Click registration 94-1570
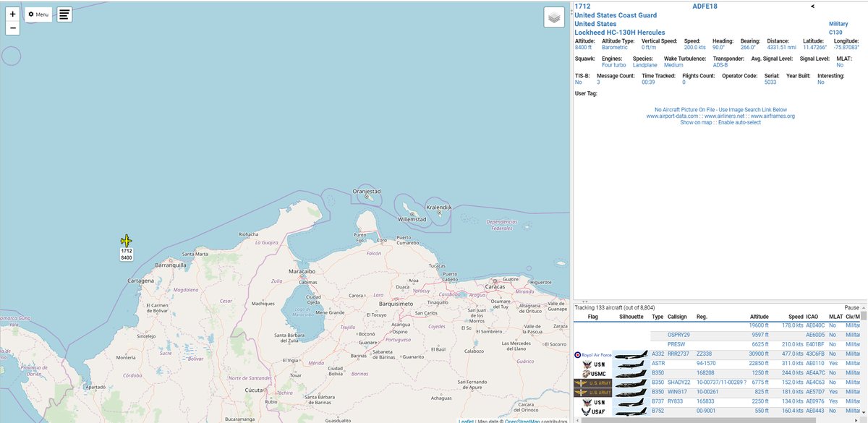Image resolution: width=868 pixels, height=423 pixels. [707, 364]
